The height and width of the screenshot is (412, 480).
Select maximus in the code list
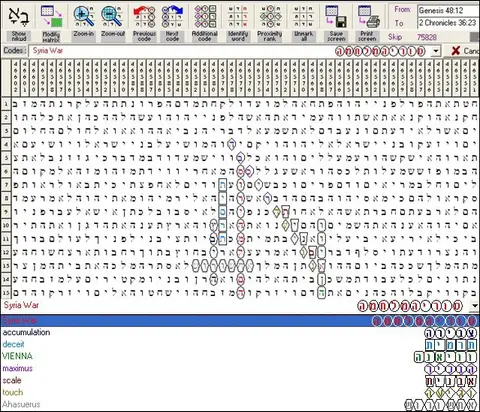17,368
